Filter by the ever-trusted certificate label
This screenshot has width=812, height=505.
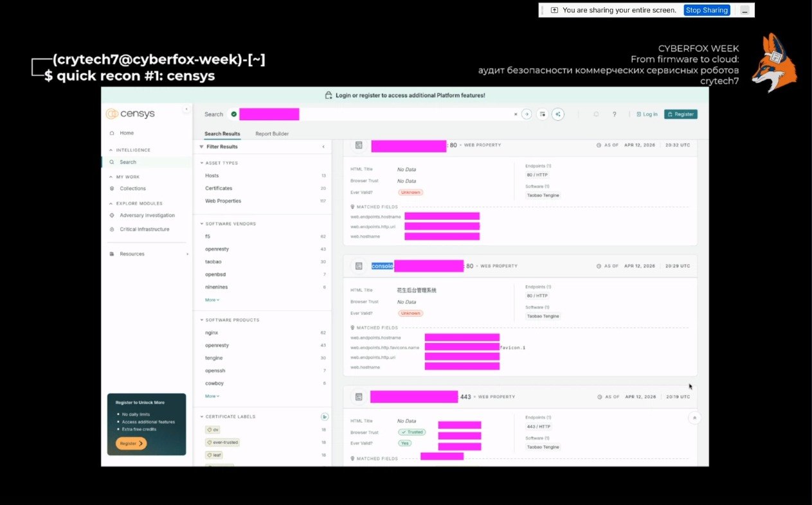(x=222, y=443)
